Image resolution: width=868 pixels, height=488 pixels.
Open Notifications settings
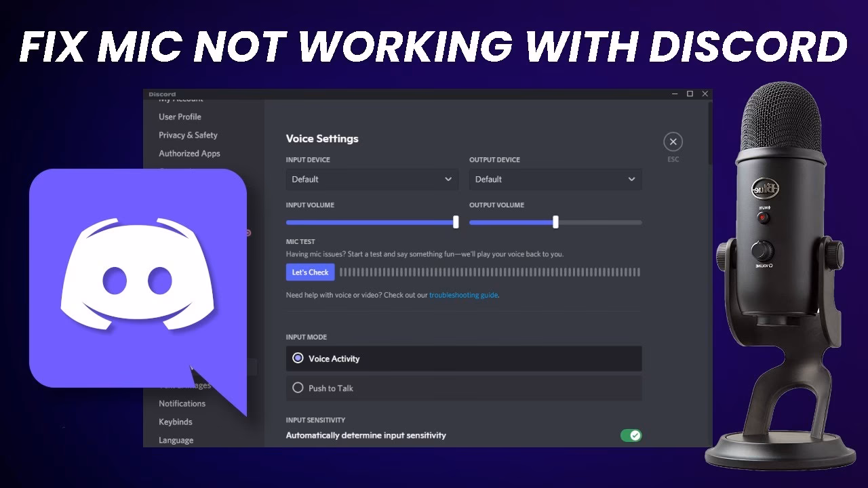pyautogui.click(x=182, y=403)
